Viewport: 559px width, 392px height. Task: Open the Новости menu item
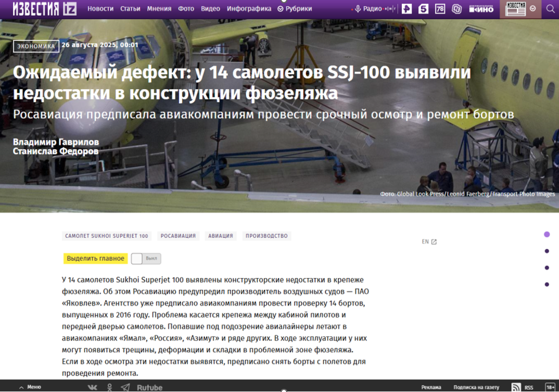point(100,8)
